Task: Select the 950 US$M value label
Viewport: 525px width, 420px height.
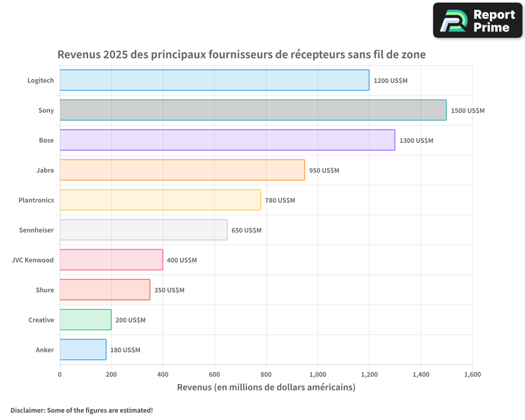Action: pos(324,171)
